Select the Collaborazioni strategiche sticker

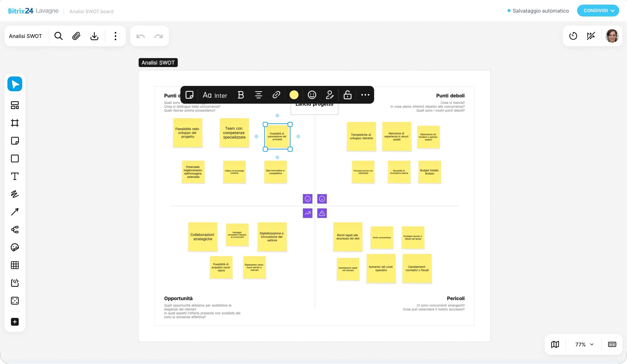202,237
